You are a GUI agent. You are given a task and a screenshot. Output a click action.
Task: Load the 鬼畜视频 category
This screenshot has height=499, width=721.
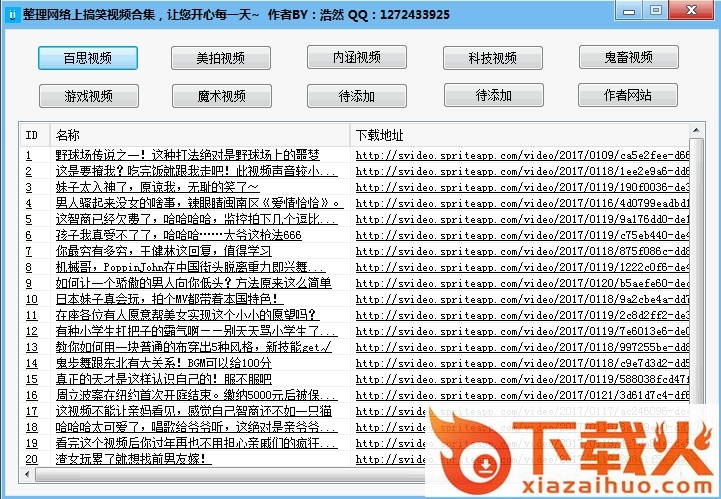point(628,58)
